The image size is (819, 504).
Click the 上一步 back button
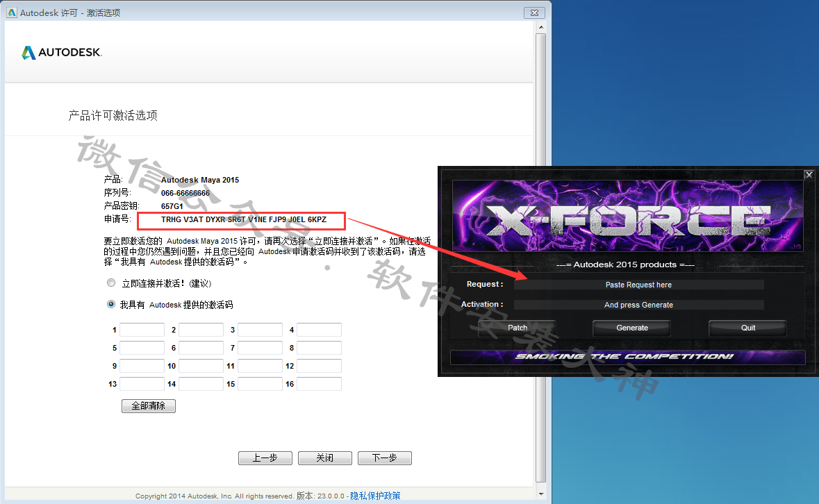tap(265, 458)
